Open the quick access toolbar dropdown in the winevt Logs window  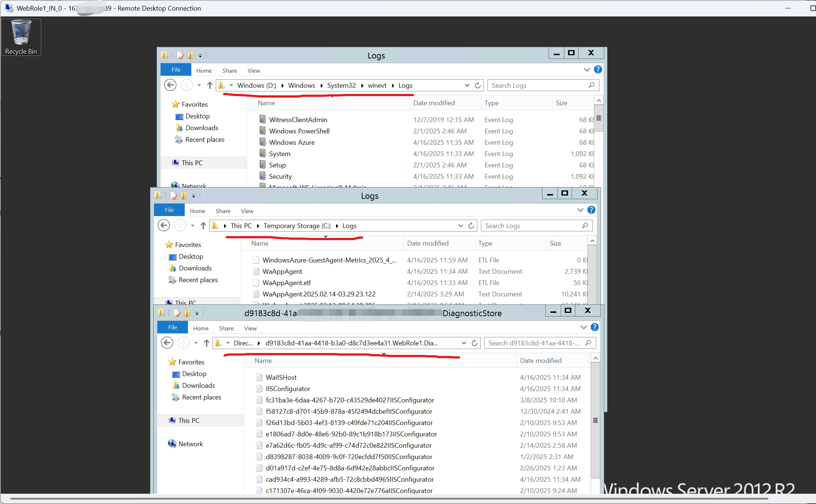(200, 56)
